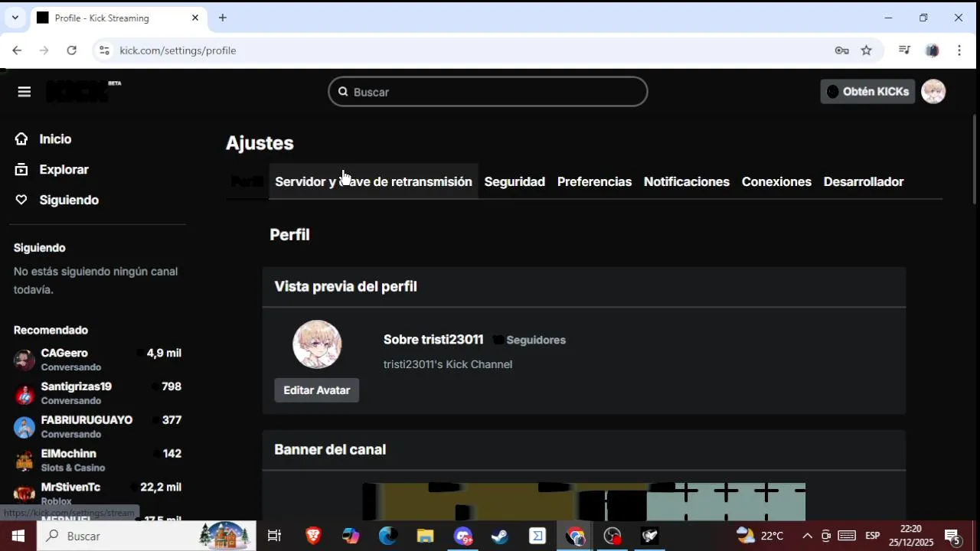Open the ElMochinn recommended channel
This screenshot has width=980, height=551.
tap(97, 461)
